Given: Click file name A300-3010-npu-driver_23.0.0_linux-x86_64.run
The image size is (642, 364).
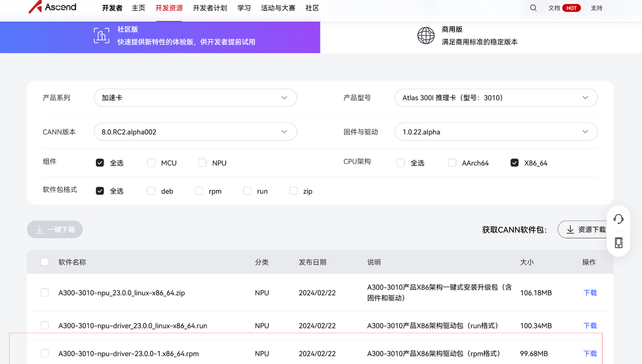Looking at the screenshot, I should point(132,326).
